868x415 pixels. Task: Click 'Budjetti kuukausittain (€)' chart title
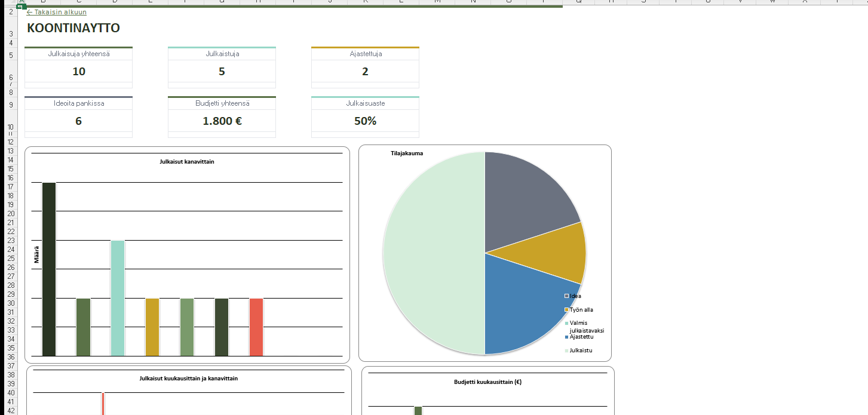(x=487, y=382)
